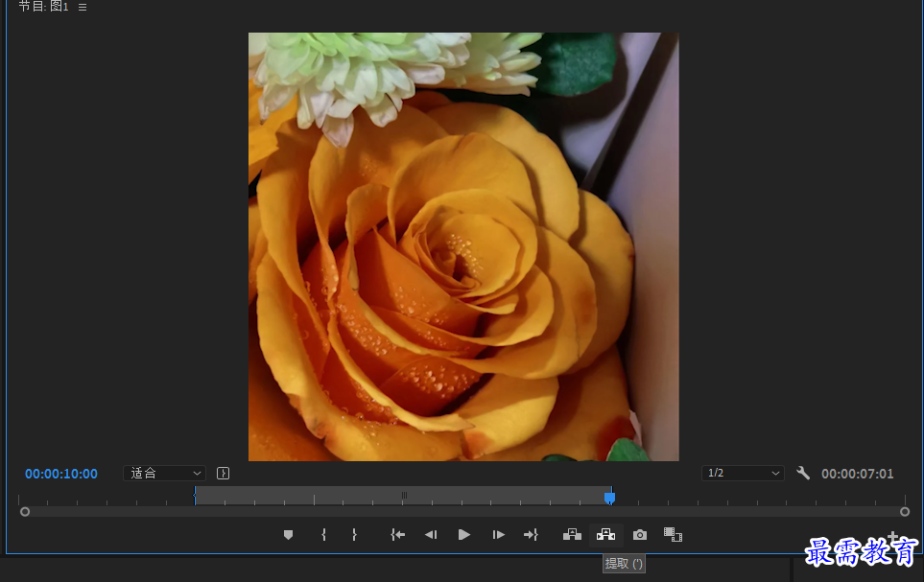The width and height of the screenshot is (924, 582).
Task: Click the 00:00:10:00 playhead timecode
Action: 61,474
